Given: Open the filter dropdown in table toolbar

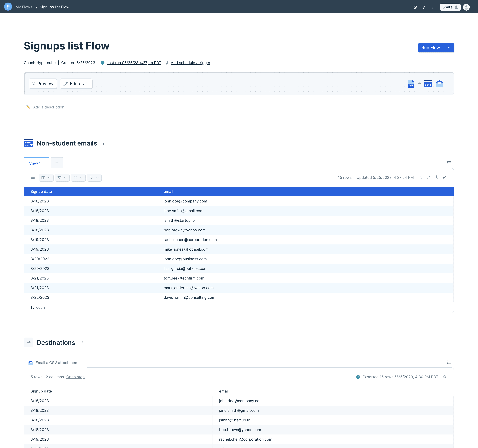Looking at the screenshot, I should (x=94, y=177).
